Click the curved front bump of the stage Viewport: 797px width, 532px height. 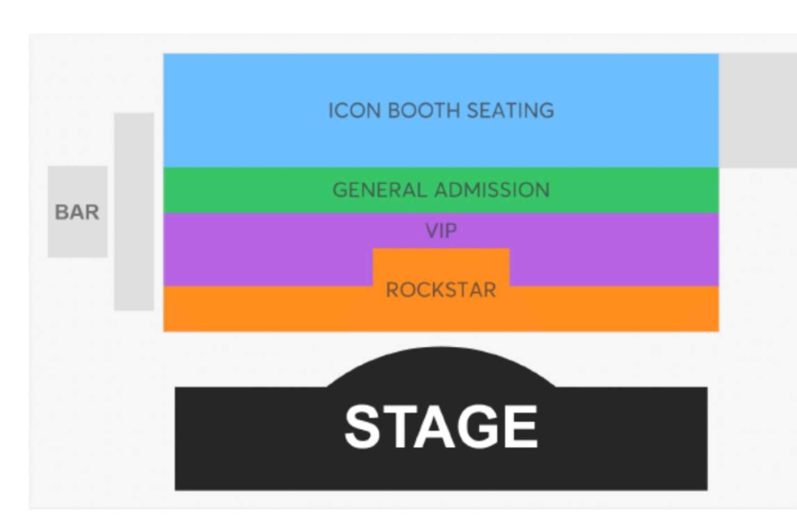[x=441, y=367]
